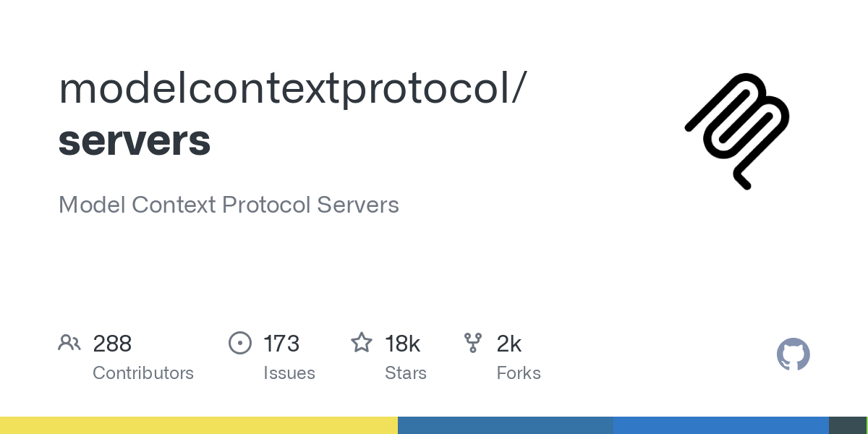868x434 pixels.
Task: Click the Forks branch icon
Action: pyautogui.click(x=473, y=343)
